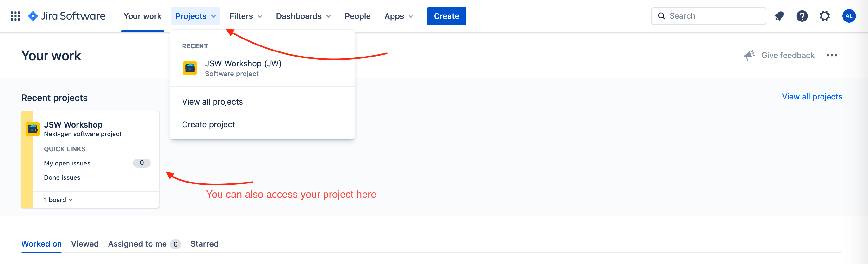Click the View all projects link at right
868x264 pixels.
coord(812,97)
